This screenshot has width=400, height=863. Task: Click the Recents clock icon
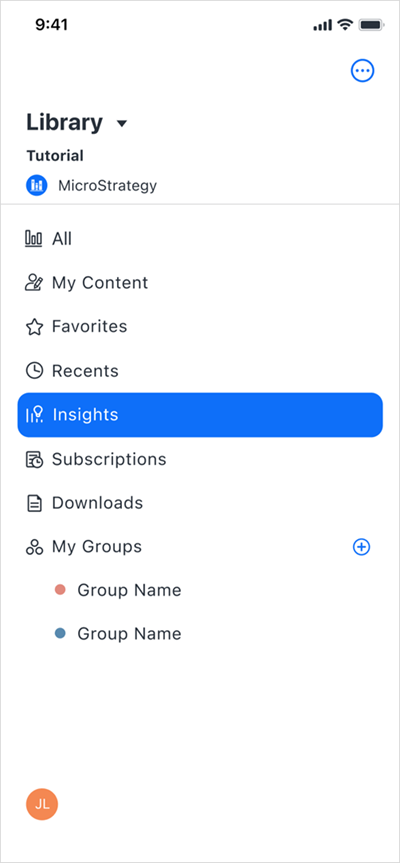tap(34, 371)
